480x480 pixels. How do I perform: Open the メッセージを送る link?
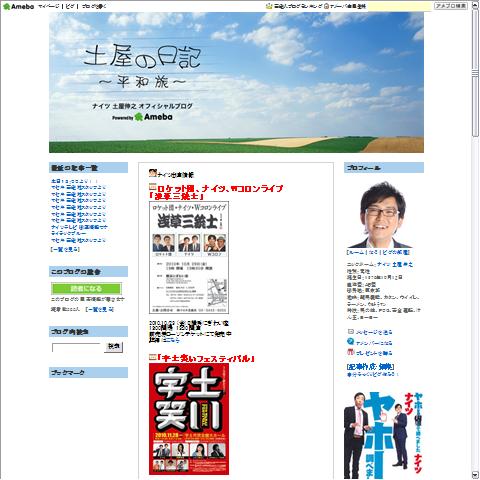click(374, 332)
